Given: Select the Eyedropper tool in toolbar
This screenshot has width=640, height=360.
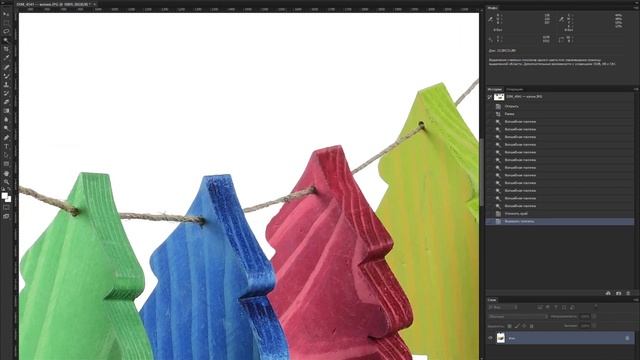Looking at the screenshot, I should tap(6, 58).
